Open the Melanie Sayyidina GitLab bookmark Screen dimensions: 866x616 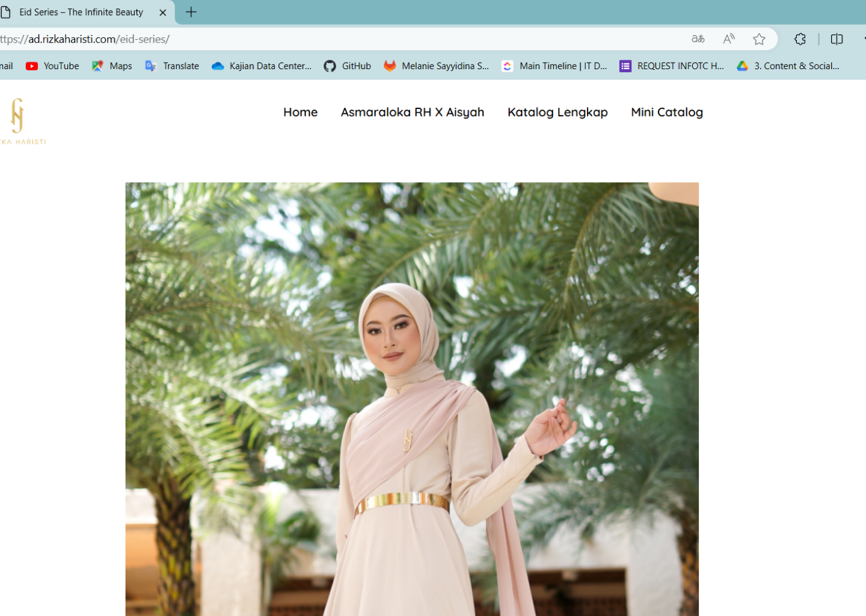click(x=437, y=66)
